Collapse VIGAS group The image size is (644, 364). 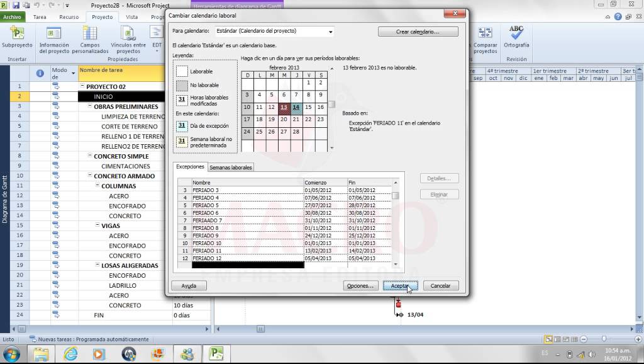[x=97, y=225]
